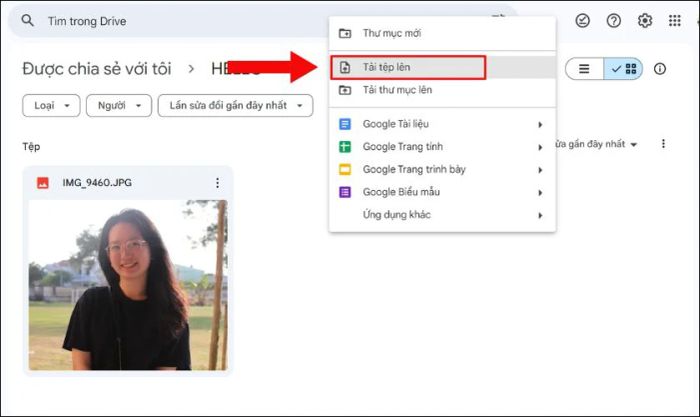
Task: Choose "Tải thư mục lên" menu item
Action: point(442,90)
